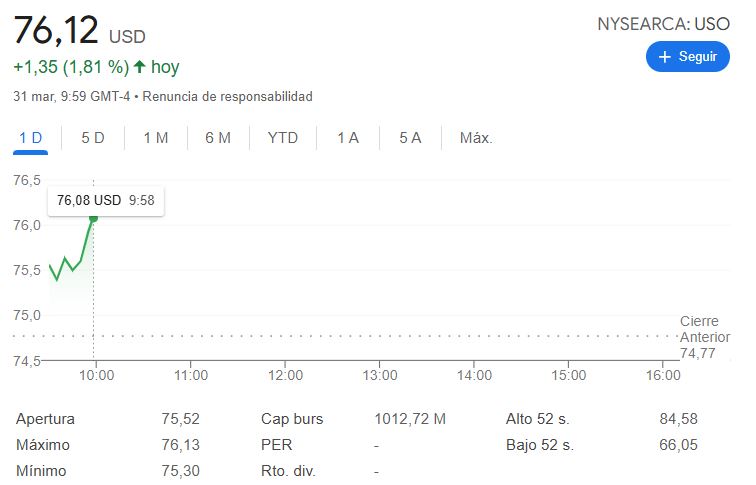Click the 12:00 marker on time axis
756x485 pixels.
(285, 375)
